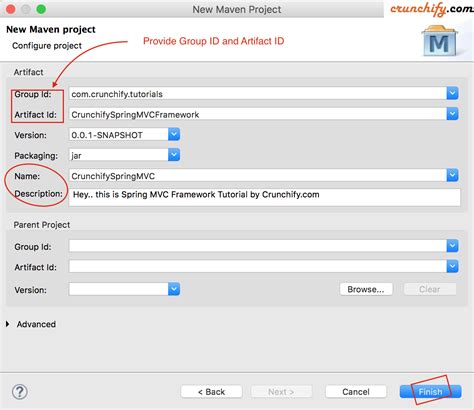Image resolution: width=474 pixels, height=410 pixels.
Task: Click the Cancel button
Action: tap(356, 392)
